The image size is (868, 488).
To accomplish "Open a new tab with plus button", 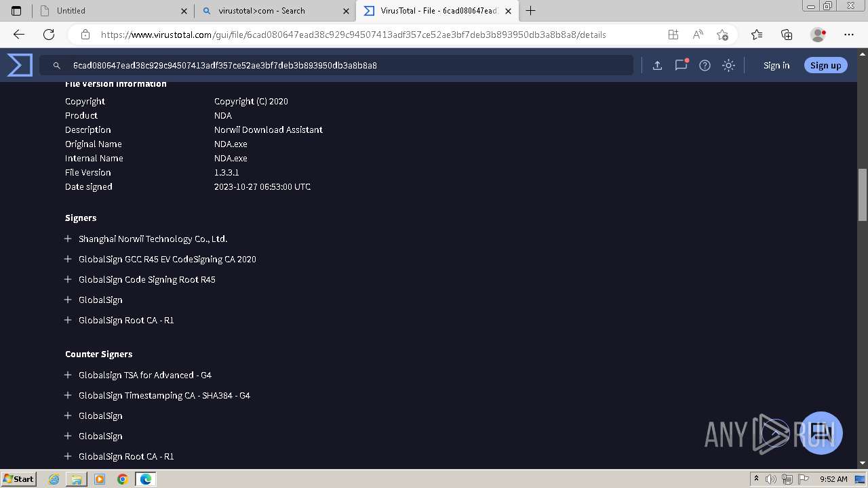I will (531, 11).
